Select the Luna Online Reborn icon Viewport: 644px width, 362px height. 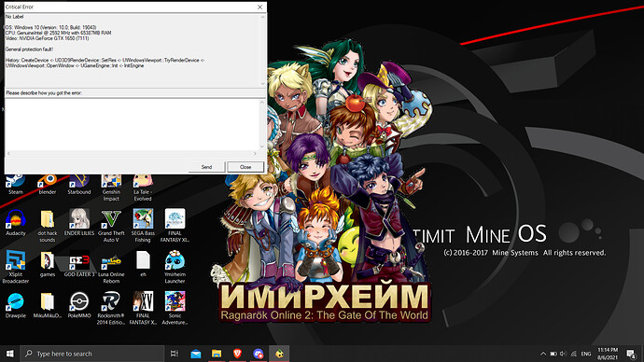coord(111,267)
